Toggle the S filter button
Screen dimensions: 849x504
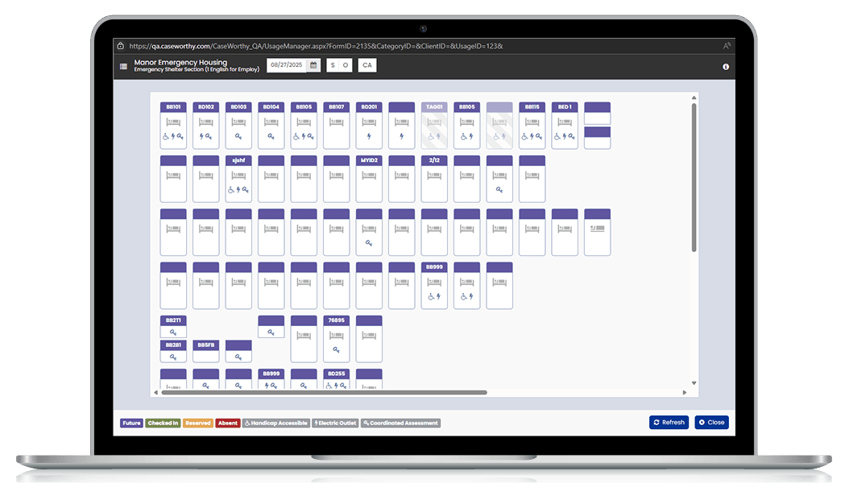click(x=333, y=65)
